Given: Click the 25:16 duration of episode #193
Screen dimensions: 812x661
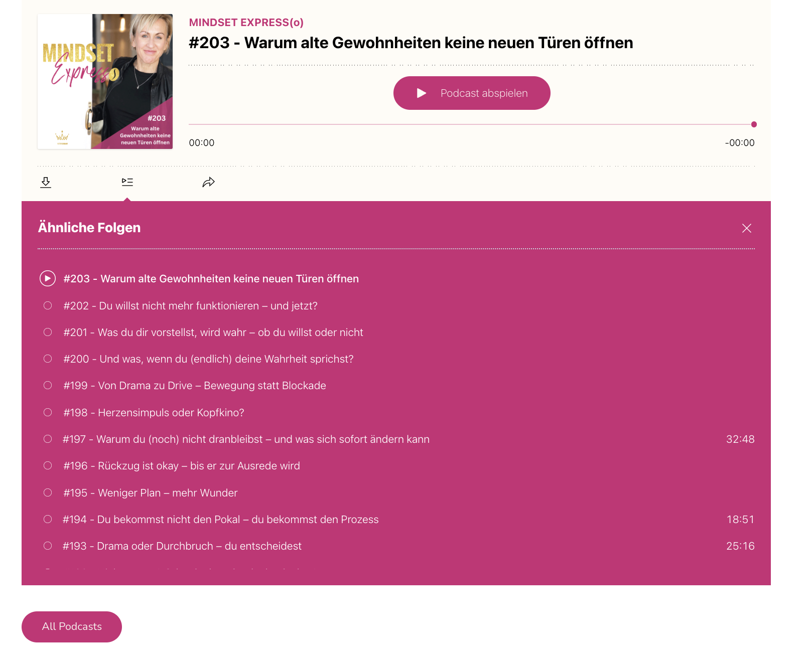Looking at the screenshot, I should pyautogui.click(x=740, y=546).
